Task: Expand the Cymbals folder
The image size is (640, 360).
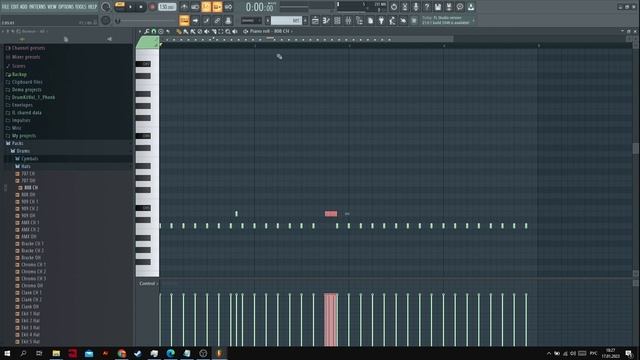Action: 29,159
